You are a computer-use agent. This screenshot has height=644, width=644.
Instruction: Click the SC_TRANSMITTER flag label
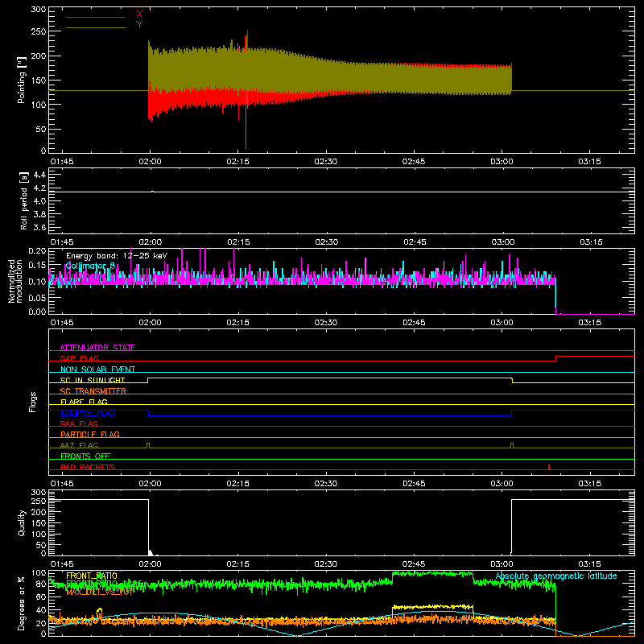[93, 390]
